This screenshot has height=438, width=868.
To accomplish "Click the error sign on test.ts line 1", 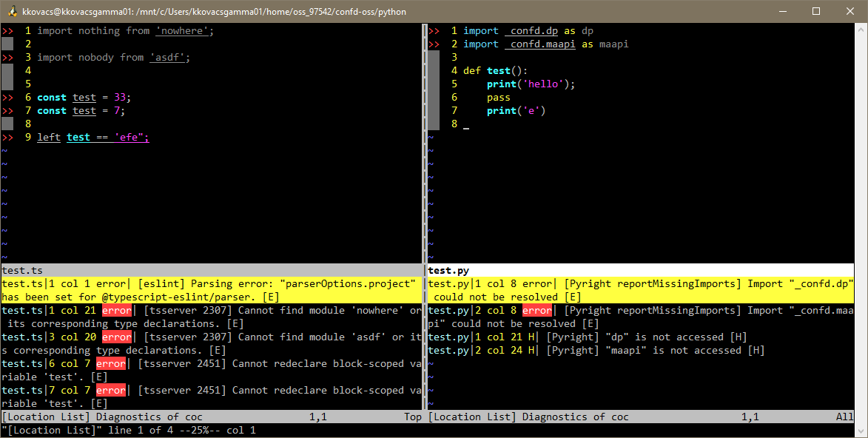I will click(x=6, y=30).
